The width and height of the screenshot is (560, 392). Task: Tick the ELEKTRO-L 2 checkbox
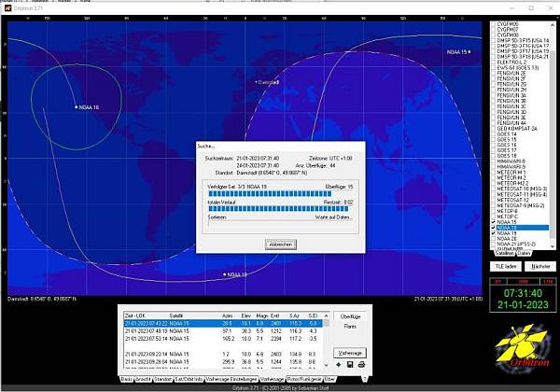pos(494,63)
